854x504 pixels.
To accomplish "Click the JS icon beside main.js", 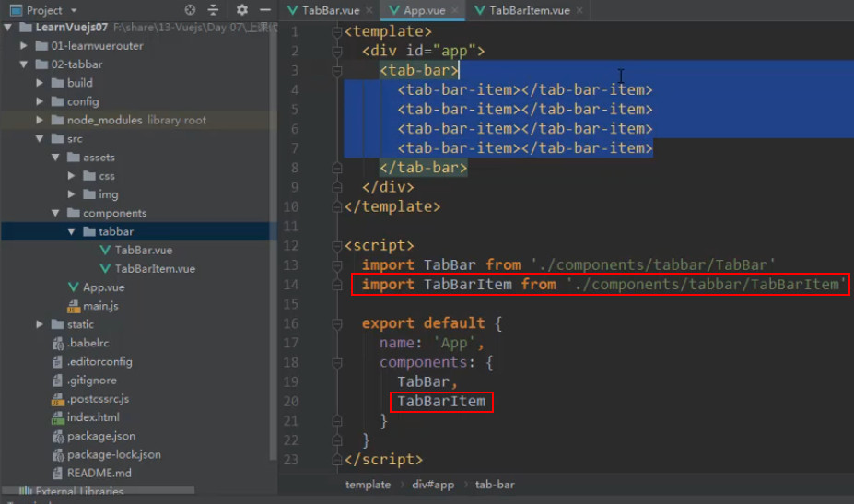I will [74, 306].
